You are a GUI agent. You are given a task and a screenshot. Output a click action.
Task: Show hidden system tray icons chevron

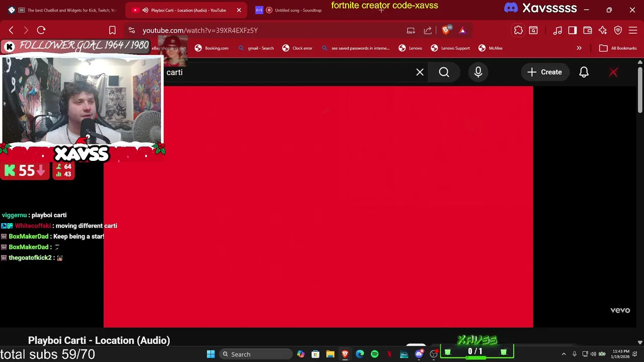click(563, 354)
